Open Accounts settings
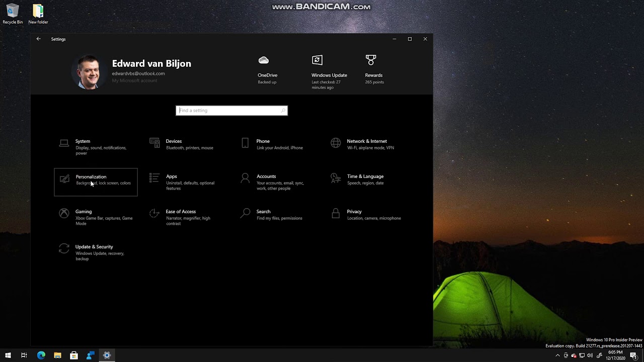Viewport: 644px width, 362px height. tap(277, 182)
